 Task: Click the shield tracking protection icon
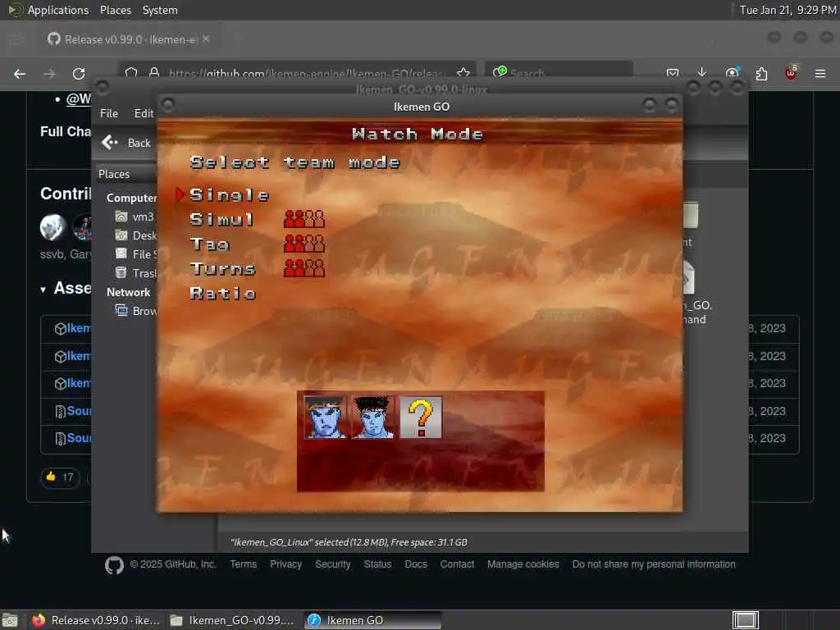point(131,73)
